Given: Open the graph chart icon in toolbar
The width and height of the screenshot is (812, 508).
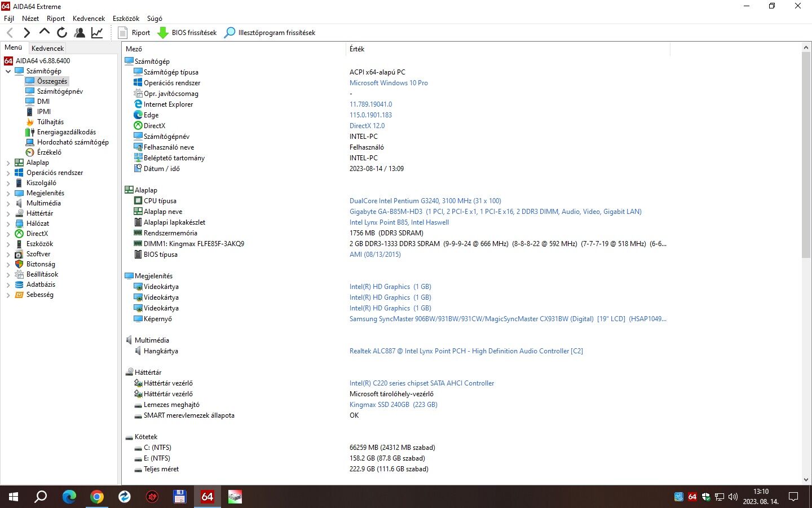Looking at the screenshot, I should pos(97,33).
